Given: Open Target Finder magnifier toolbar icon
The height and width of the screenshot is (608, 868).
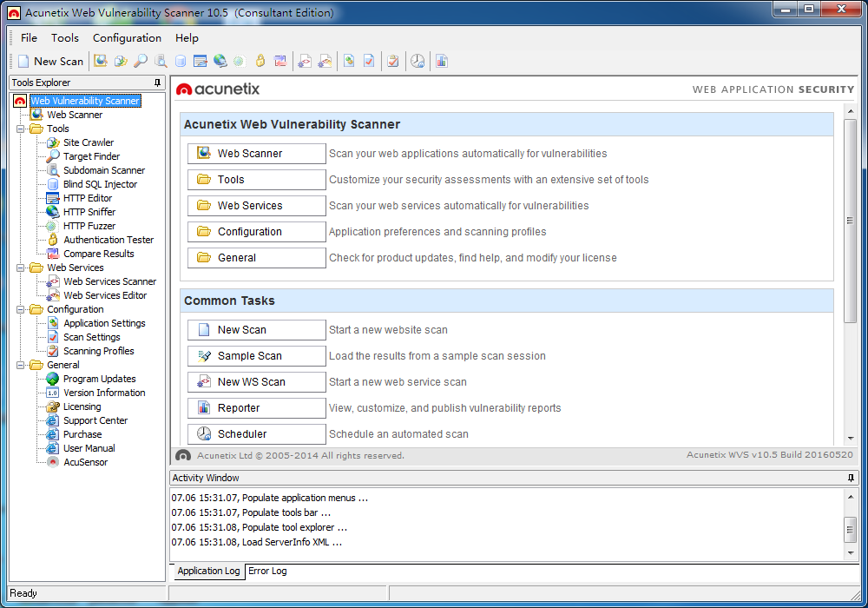Looking at the screenshot, I should [x=141, y=61].
